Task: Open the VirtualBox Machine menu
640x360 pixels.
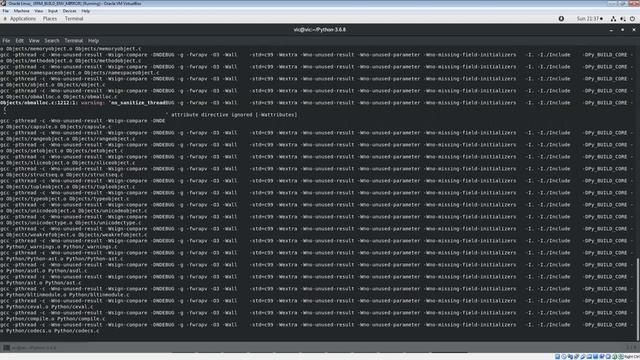Action: coord(21,11)
